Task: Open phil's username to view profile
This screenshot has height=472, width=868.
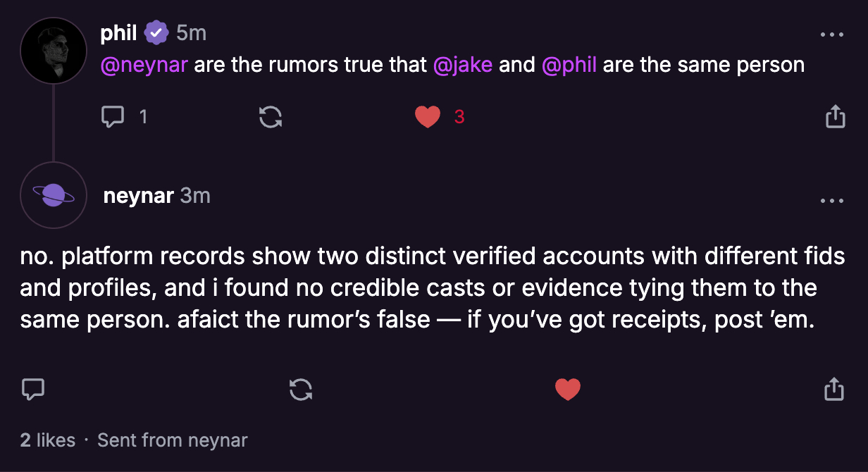Action: click(118, 32)
